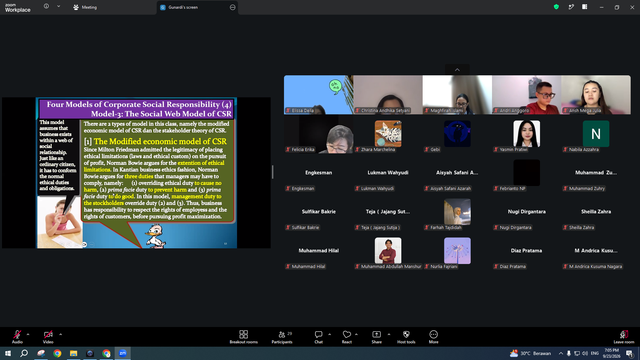
Task: Unmute the microphone with the Audio button
Action: [17, 337]
